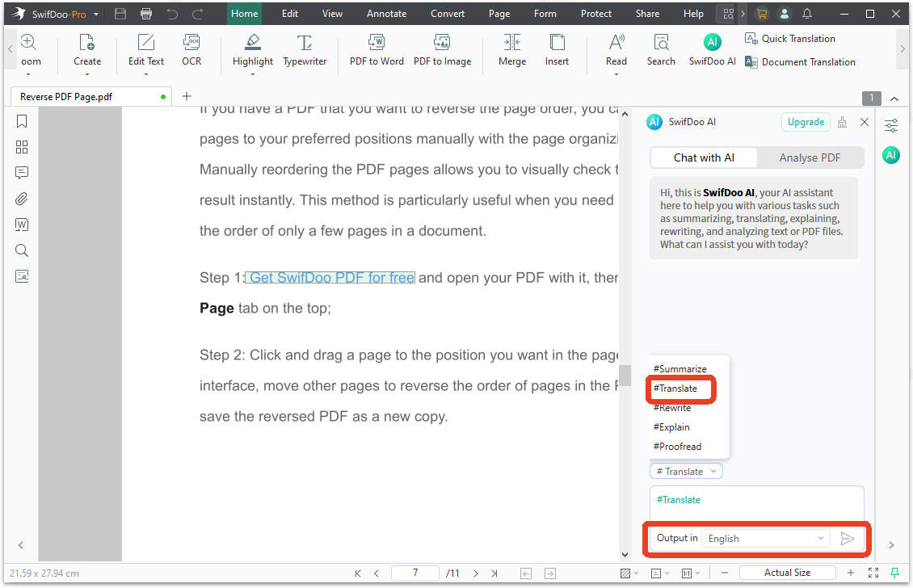Choose #Proofread from the prompt list
Screen dimensions: 913x588
(677, 447)
